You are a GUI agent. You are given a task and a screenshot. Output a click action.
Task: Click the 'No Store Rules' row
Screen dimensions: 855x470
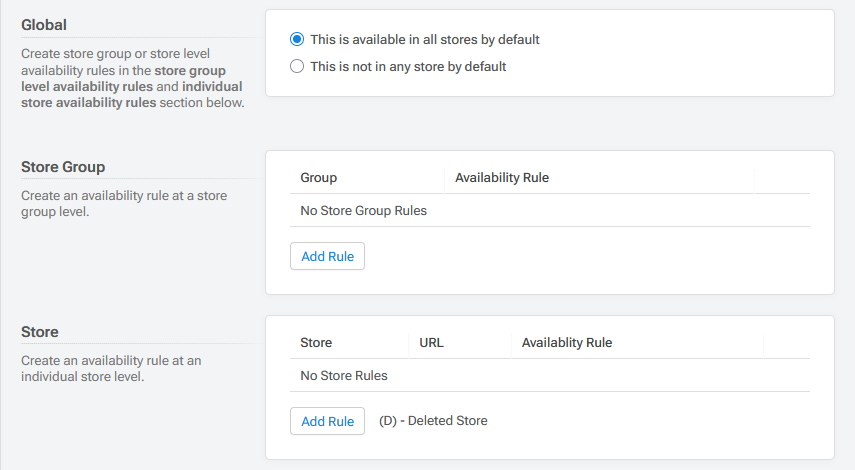(550, 376)
